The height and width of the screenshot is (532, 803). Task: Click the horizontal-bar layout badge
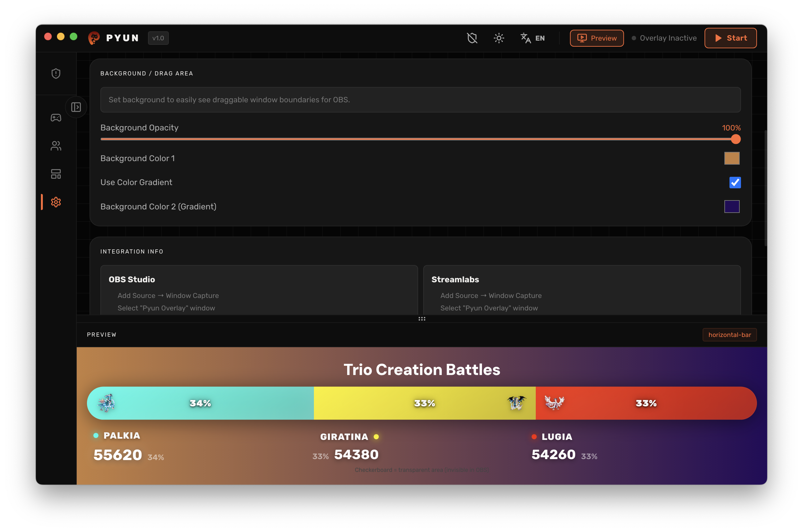point(729,335)
